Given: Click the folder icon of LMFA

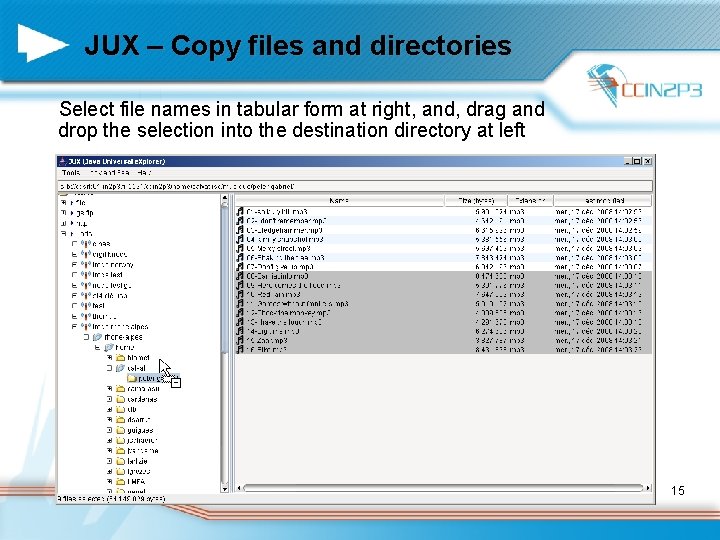Looking at the screenshot, I should pos(121,482).
